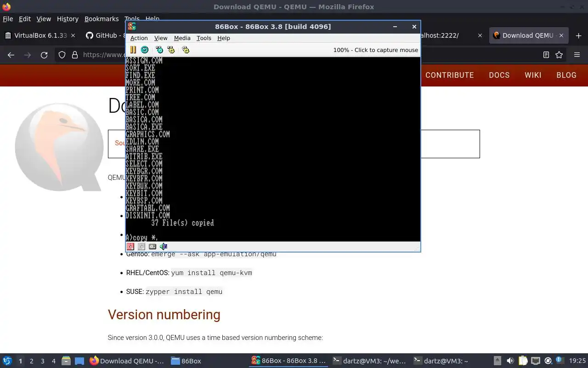Show Firefox tracking protection shield
The width and height of the screenshot is (588, 368).
(x=62, y=55)
